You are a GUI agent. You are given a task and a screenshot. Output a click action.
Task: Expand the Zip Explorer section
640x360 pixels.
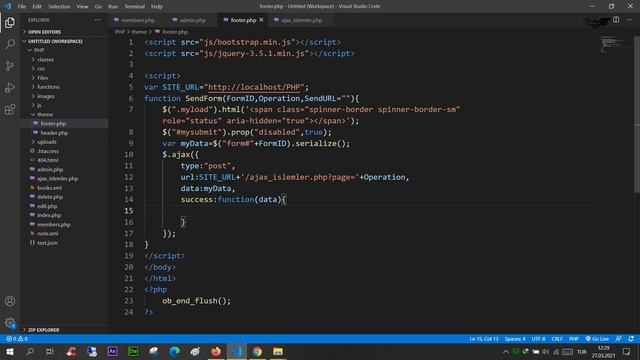pyautogui.click(x=44, y=330)
